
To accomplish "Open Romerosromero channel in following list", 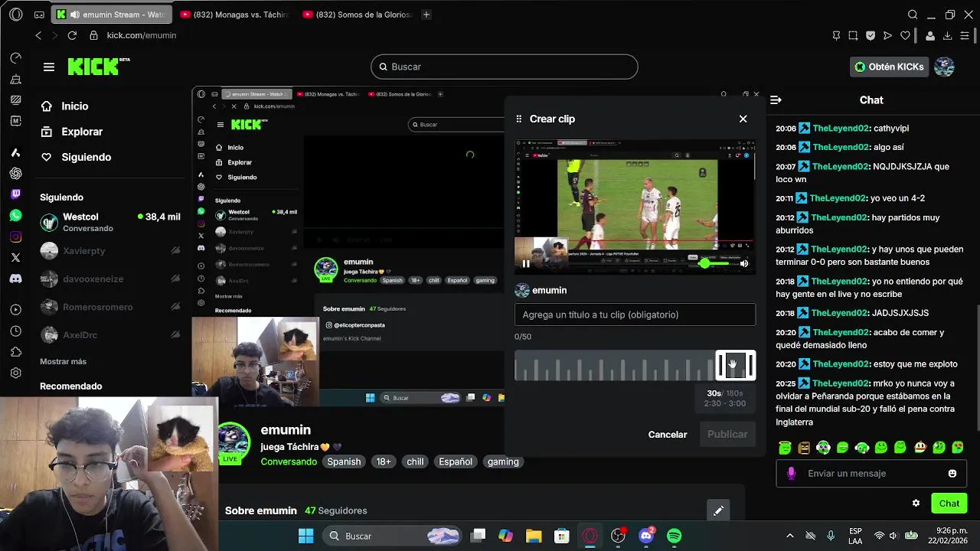I will click(110, 307).
